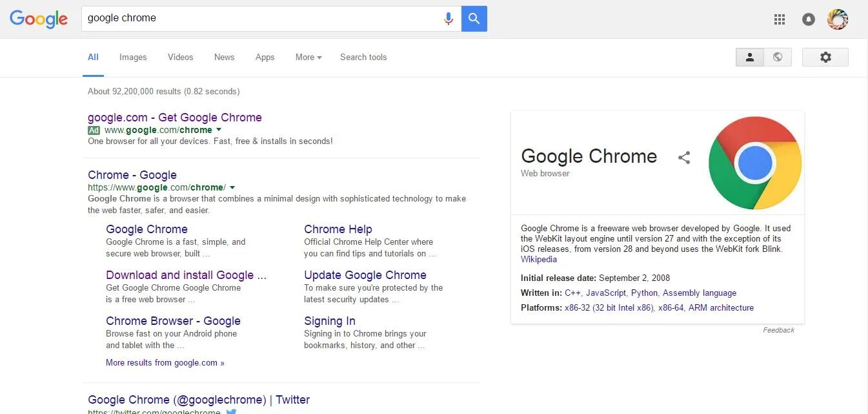This screenshot has width=868, height=414.
Task: Switch to the Images tab
Action: 133,57
